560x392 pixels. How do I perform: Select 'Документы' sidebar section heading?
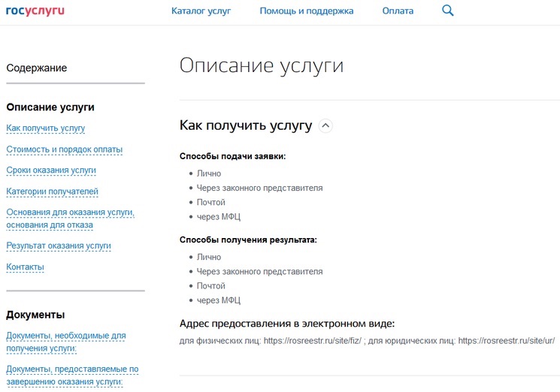(35, 315)
